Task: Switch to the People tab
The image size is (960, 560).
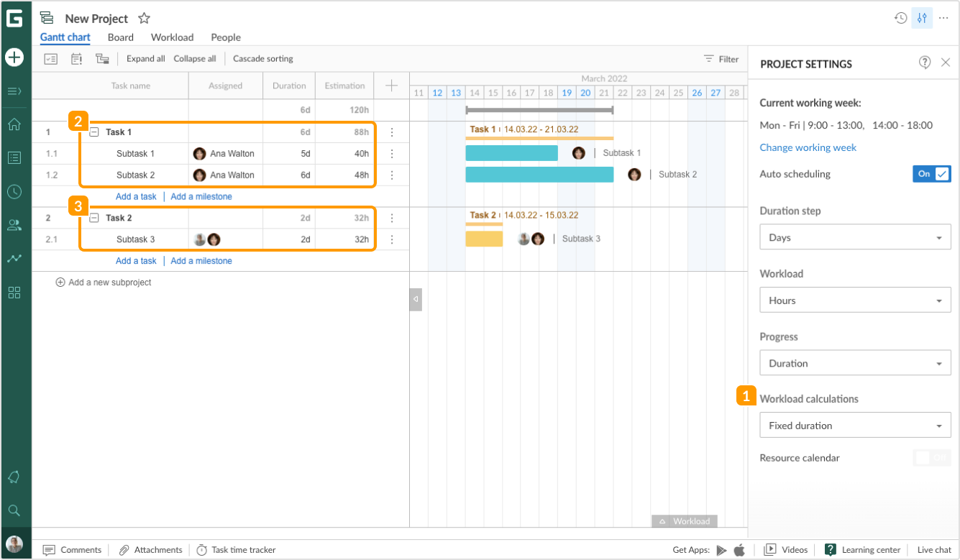Action: click(x=226, y=37)
